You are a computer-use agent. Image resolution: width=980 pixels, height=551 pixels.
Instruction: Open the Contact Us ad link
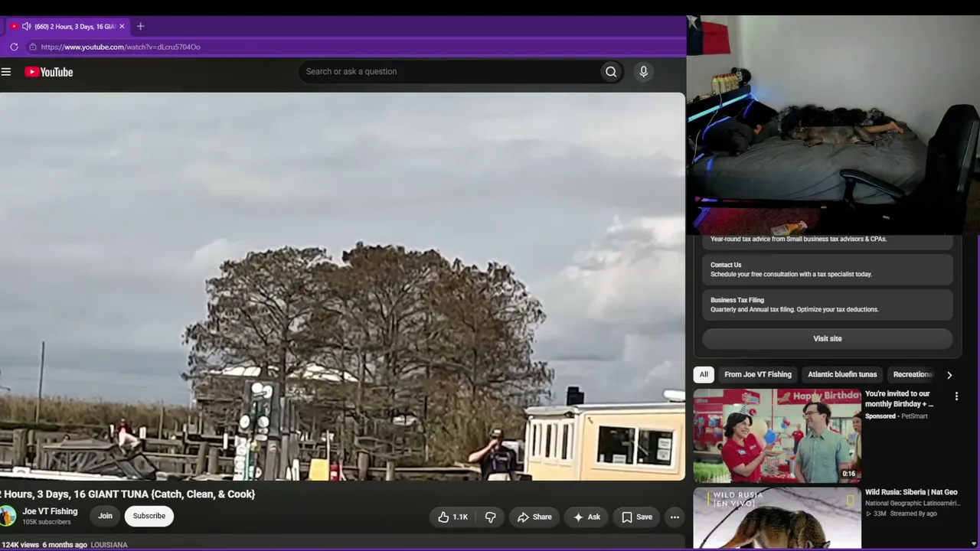pos(828,269)
